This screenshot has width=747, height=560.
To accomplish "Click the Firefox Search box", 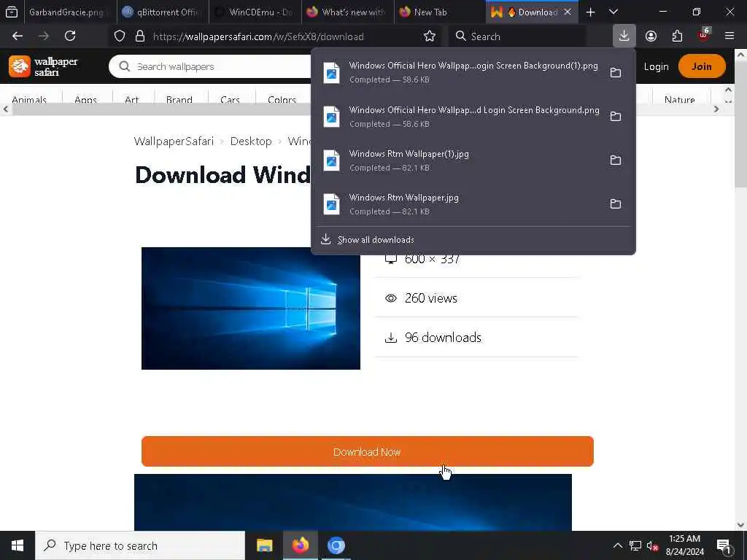I will point(517,36).
